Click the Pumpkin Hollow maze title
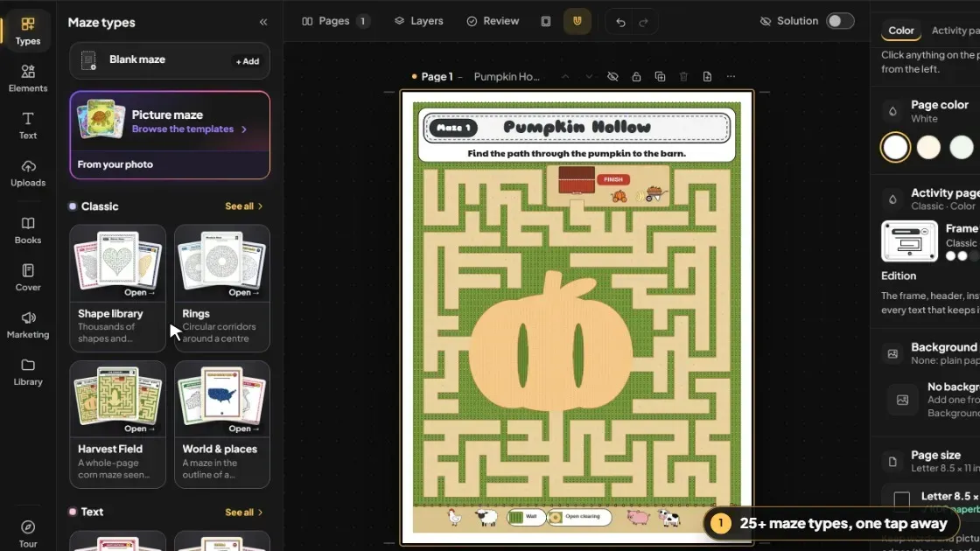The width and height of the screenshot is (980, 551). pyautogui.click(x=577, y=128)
